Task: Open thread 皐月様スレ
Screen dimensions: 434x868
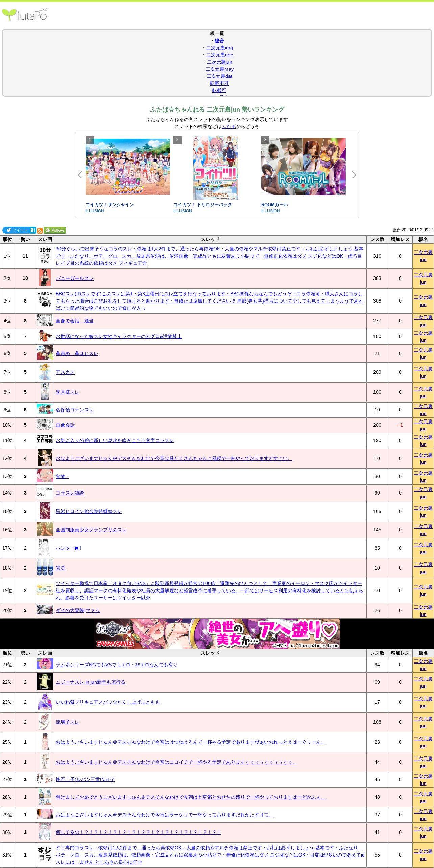Action: coord(67,392)
